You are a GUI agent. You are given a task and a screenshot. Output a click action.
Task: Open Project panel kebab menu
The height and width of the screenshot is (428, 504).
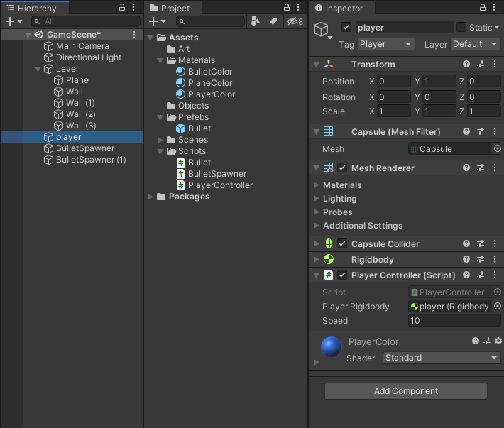click(298, 7)
